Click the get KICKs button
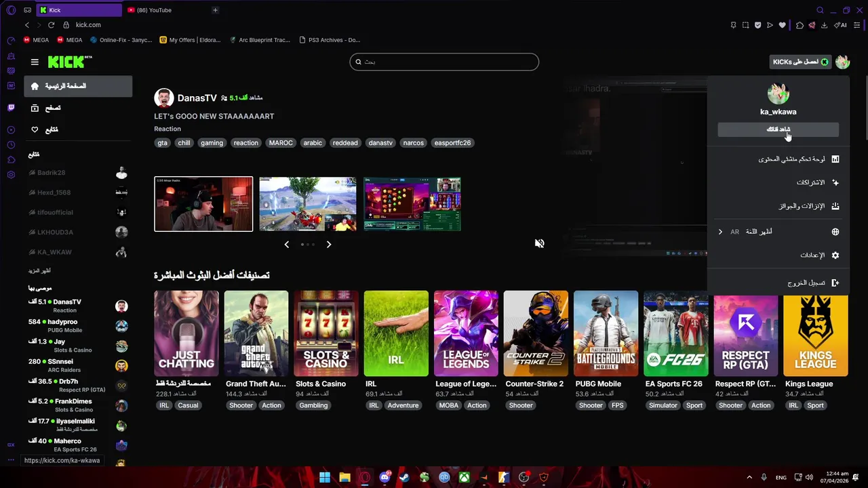 coord(800,62)
